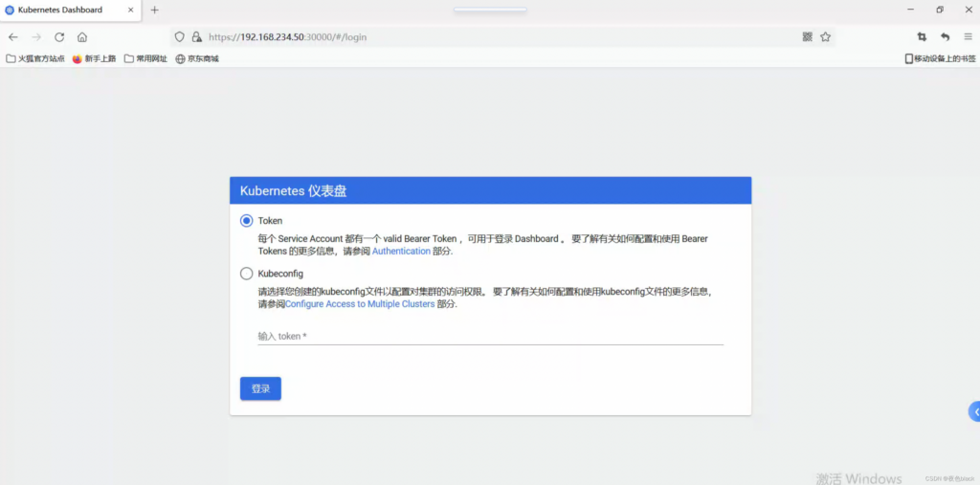Open the 京东商城 bookmark
The height and width of the screenshot is (485, 980).
pyautogui.click(x=197, y=58)
